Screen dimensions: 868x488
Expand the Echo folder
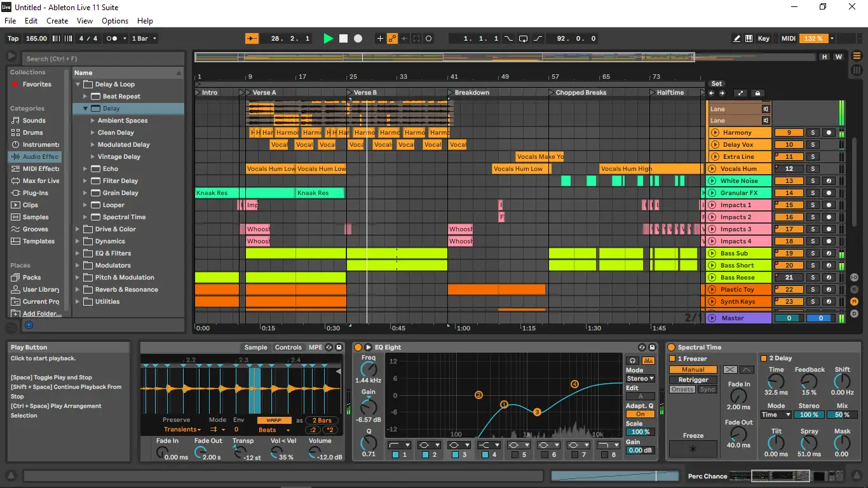pos(86,169)
